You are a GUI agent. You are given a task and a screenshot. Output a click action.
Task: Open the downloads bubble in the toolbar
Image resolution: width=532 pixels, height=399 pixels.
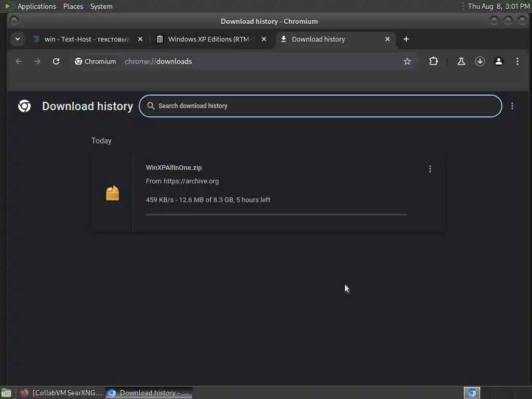[x=480, y=61]
